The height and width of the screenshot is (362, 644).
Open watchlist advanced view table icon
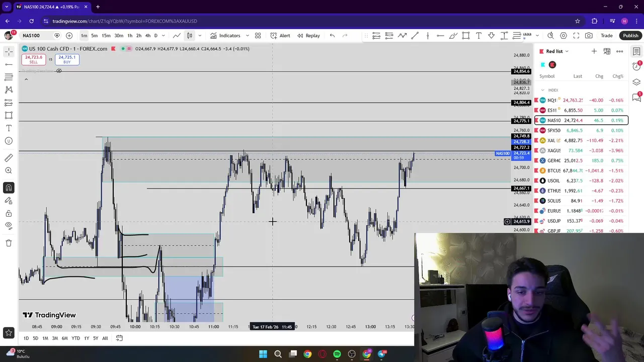click(607, 51)
